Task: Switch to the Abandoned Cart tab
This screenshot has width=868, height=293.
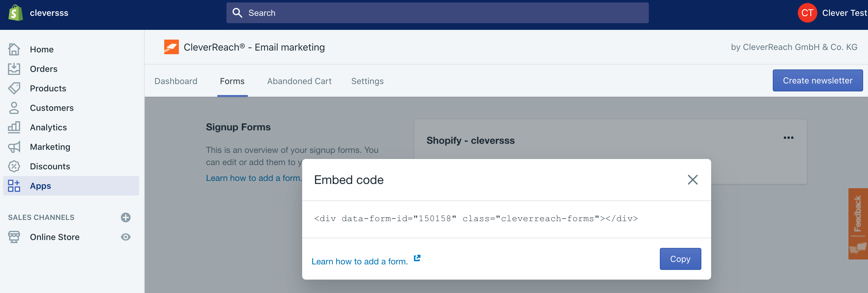Action: click(x=299, y=81)
